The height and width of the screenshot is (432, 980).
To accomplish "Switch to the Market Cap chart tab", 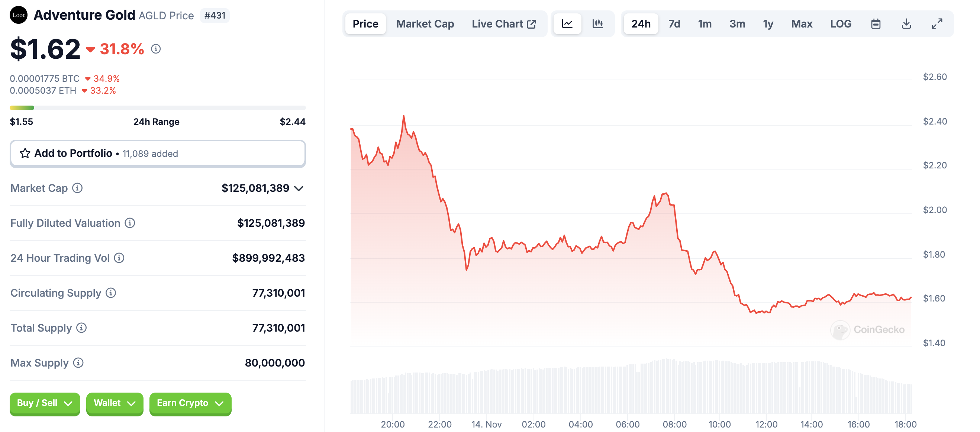I will tap(425, 24).
